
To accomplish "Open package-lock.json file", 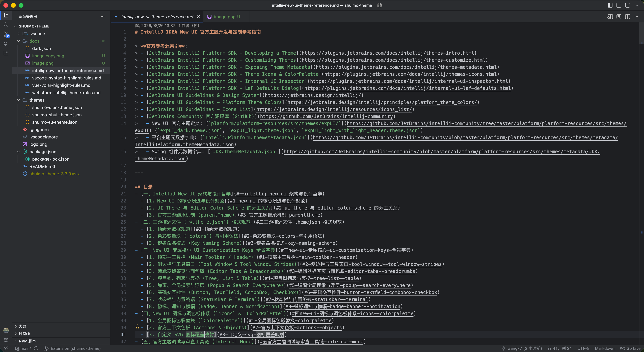I will tap(61, 159).
